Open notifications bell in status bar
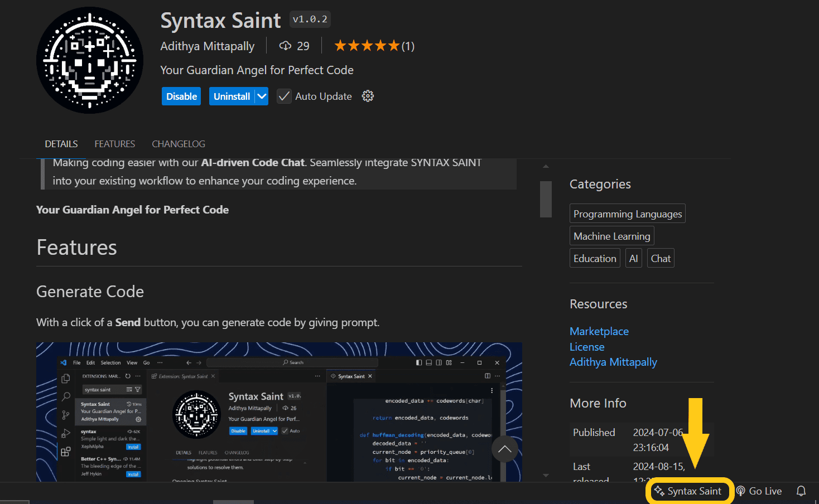The width and height of the screenshot is (819, 504). pyautogui.click(x=801, y=491)
